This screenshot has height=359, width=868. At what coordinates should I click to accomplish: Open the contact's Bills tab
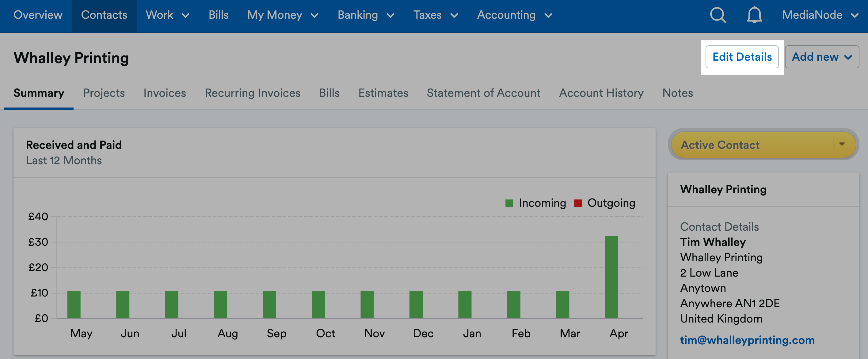(x=329, y=93)
